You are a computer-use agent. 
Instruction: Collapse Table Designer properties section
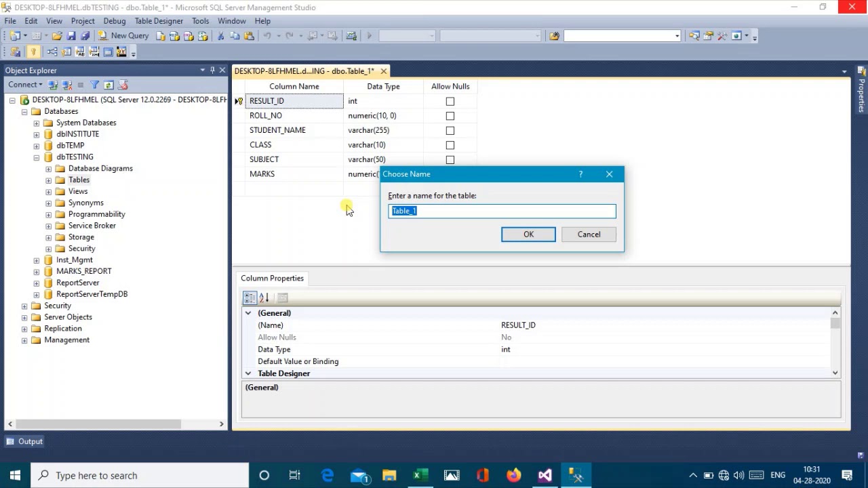tap(248, 373)
